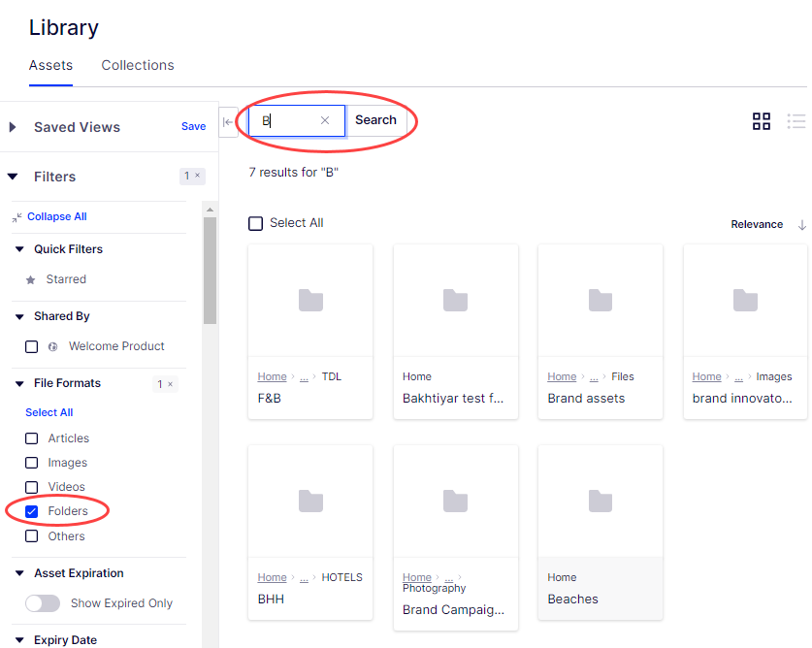Collapse the Filters section
The width and height of the screenshot is (812, 648).
(13, 177)
